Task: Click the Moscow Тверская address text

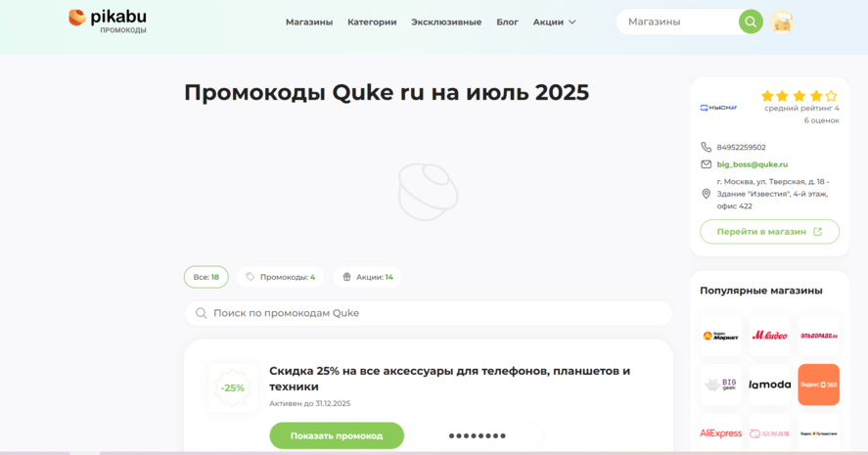Action: tap(773, 194)
